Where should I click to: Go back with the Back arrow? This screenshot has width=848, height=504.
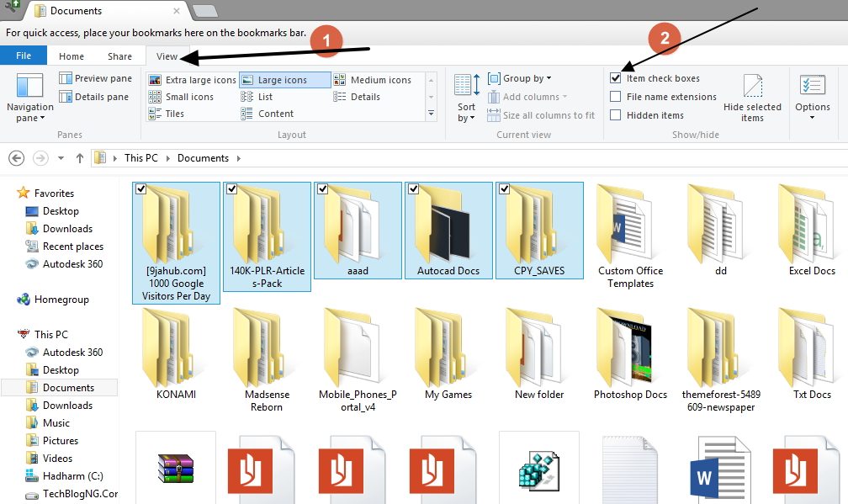click(16, 158)
